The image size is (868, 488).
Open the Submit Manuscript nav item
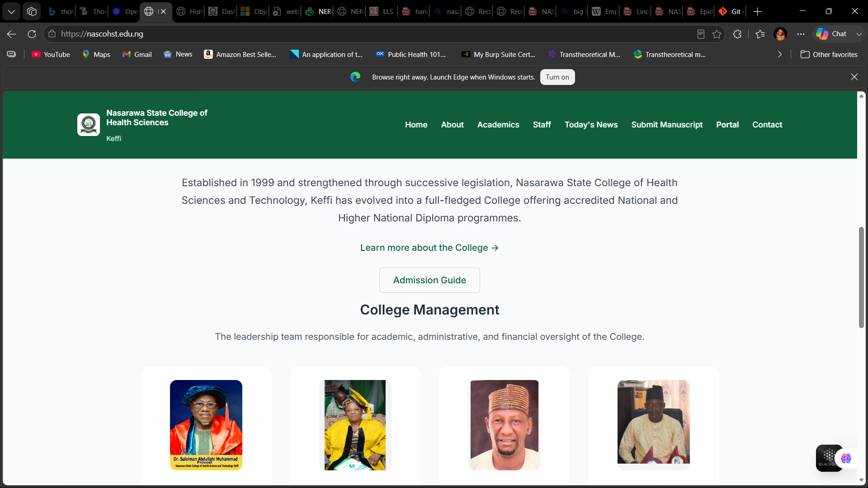(667, 125)
